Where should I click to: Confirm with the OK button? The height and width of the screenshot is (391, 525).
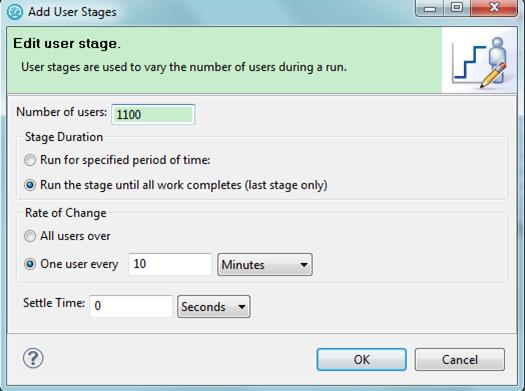click(362, 360)
